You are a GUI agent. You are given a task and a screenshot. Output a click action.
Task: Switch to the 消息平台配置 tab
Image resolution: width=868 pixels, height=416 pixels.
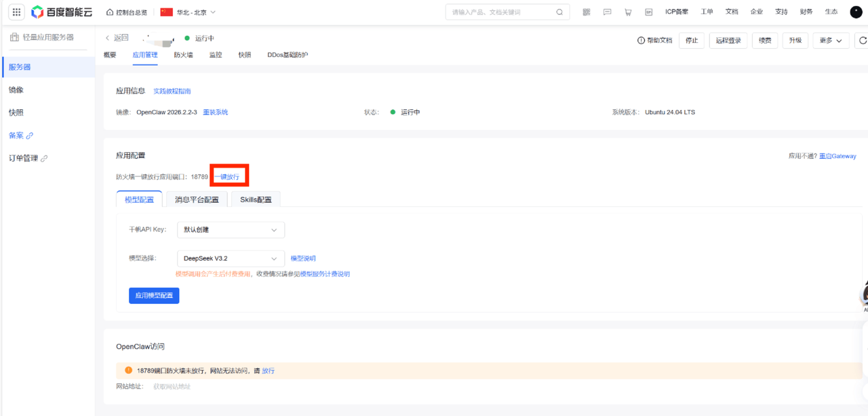[x=197, y=200]
